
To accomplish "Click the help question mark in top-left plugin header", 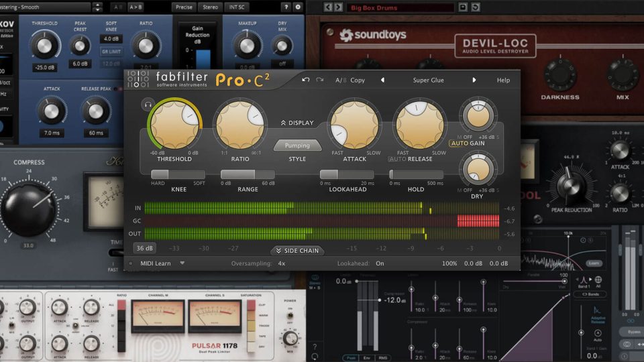I will pyautogui.click(x=286, y=7).
